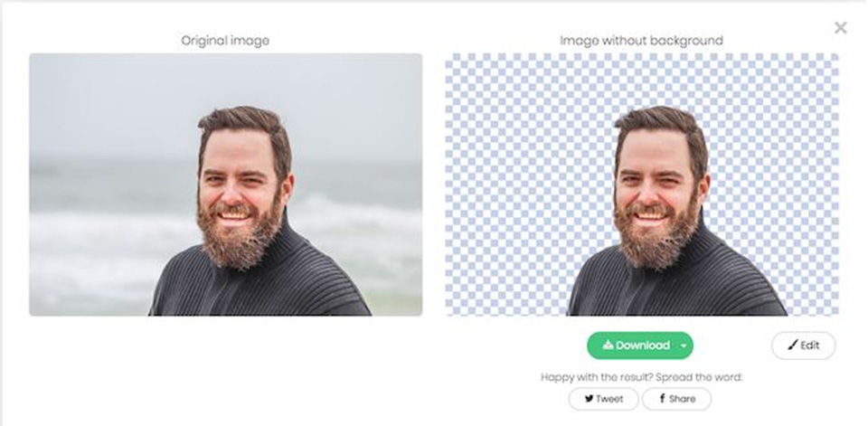Click the gray sky in original photo
The width and height of the screenshot is (868, 426).
coord(108,99)
